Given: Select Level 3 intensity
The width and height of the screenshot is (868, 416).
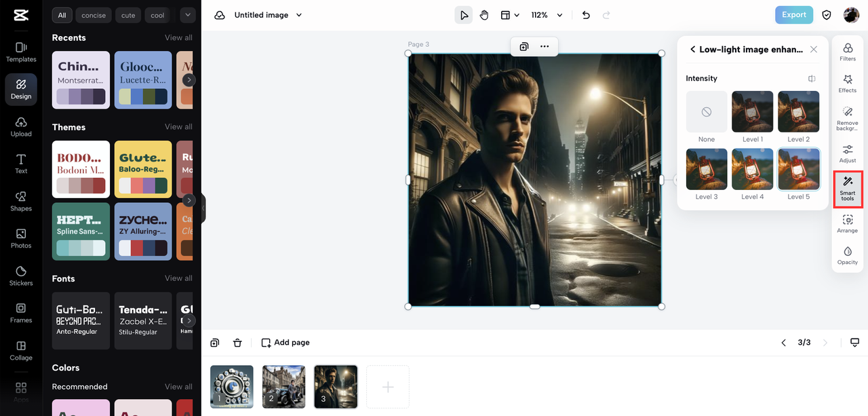Looking at the screenshot, I should coord(706,170).
